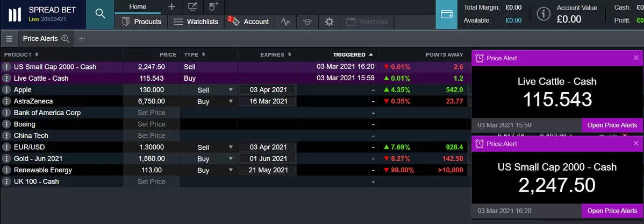Click Set Price for Boeing

point(151,124)
